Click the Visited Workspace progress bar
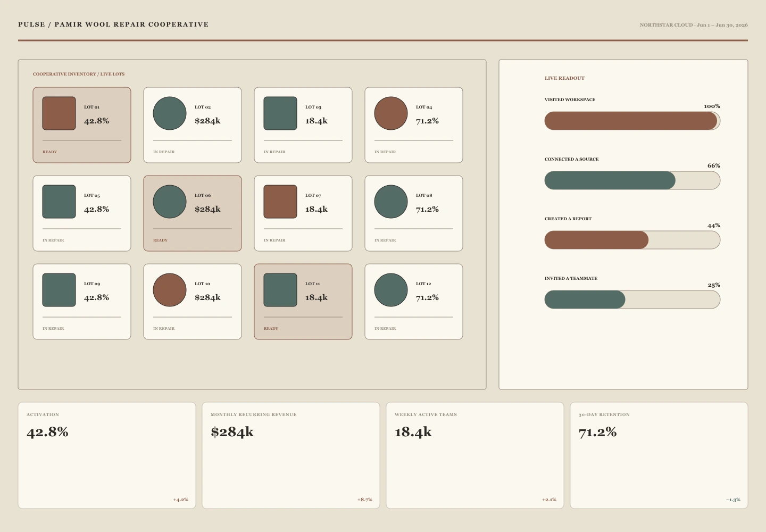 (x=632, y=121)
